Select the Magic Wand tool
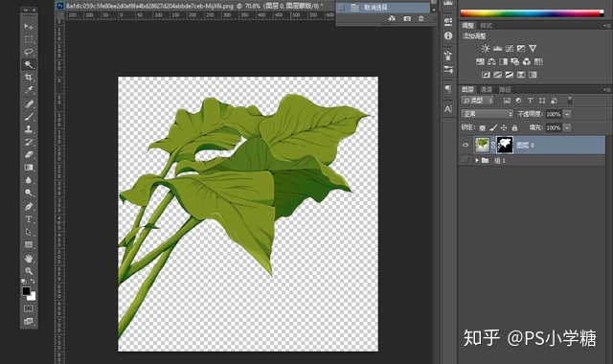 click(x=29, y=64)
